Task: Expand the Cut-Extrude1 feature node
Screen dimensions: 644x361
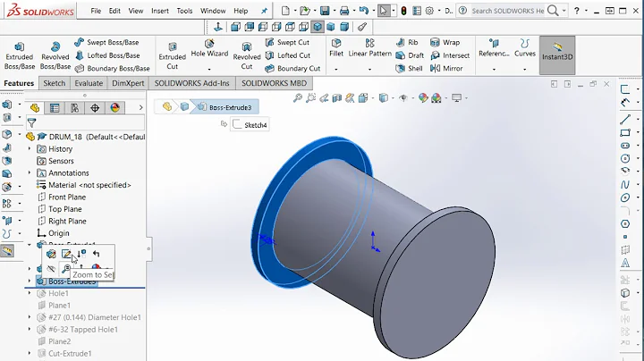Action: pyautogui.click(x=30, y=353)
